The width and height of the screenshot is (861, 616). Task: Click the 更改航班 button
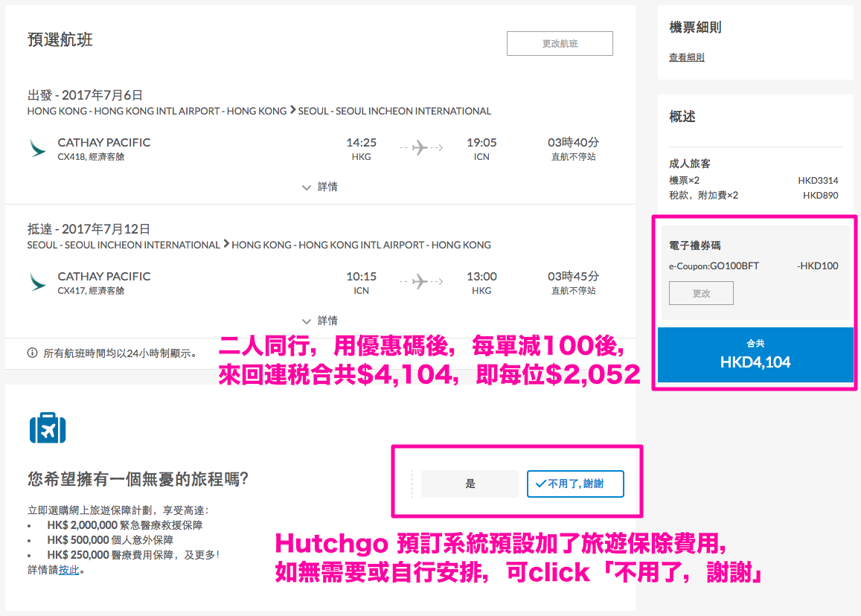coord(560,43)
